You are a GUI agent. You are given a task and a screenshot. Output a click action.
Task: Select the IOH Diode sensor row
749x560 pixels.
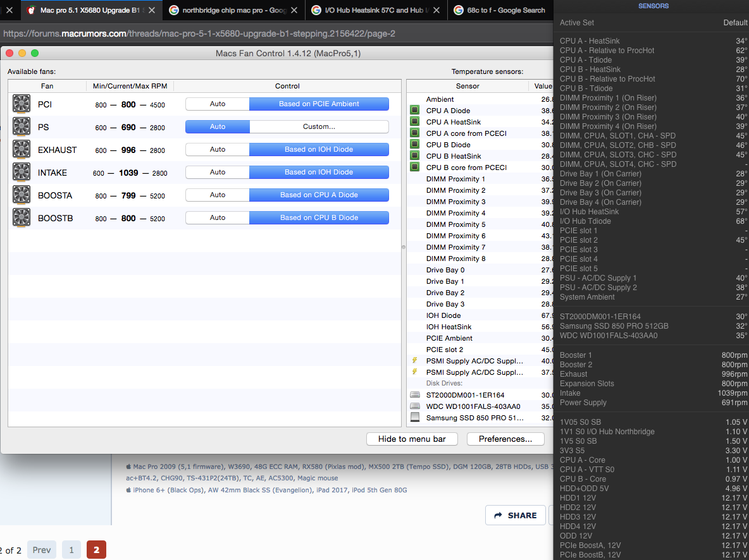480,315
